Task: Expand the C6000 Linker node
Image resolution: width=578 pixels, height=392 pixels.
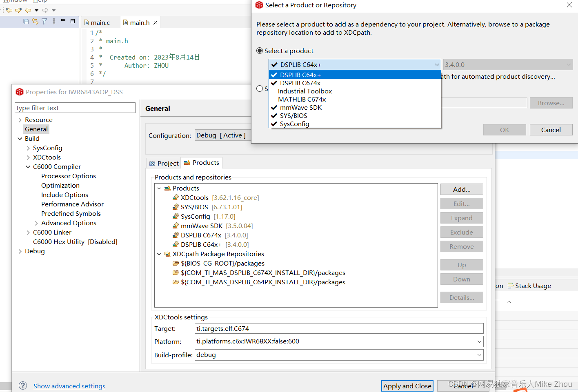Action: point(28,233)
